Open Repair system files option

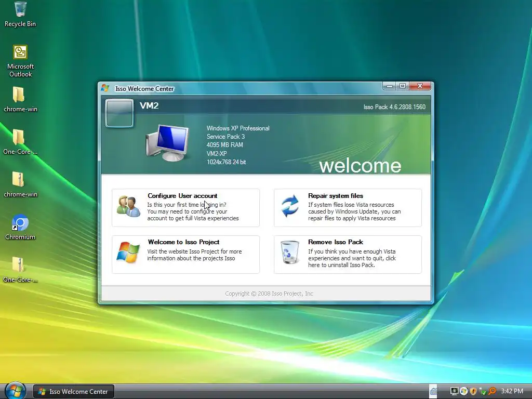(348, 208)
